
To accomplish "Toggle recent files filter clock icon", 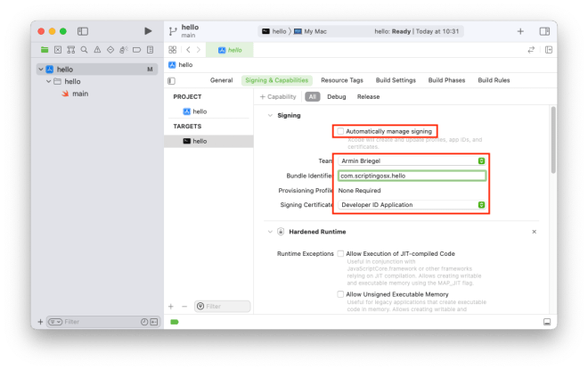I will pyautogui.click(x=144, y=322).
